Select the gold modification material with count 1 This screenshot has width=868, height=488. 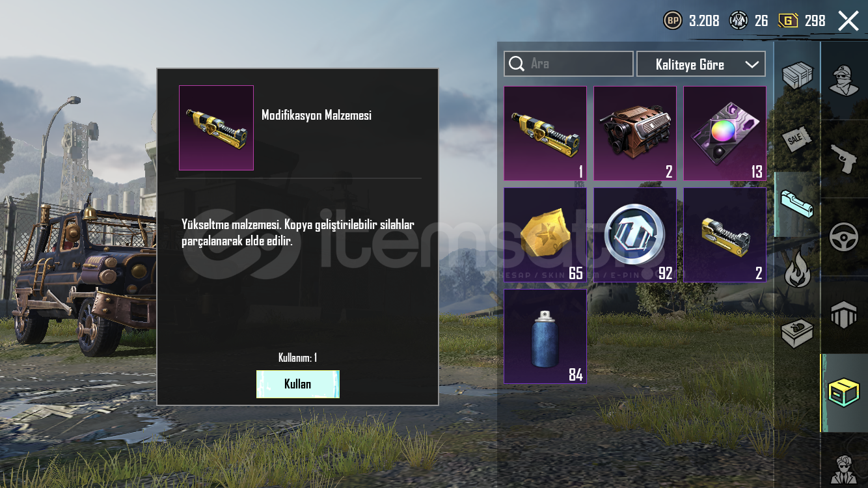click(545, 133)
